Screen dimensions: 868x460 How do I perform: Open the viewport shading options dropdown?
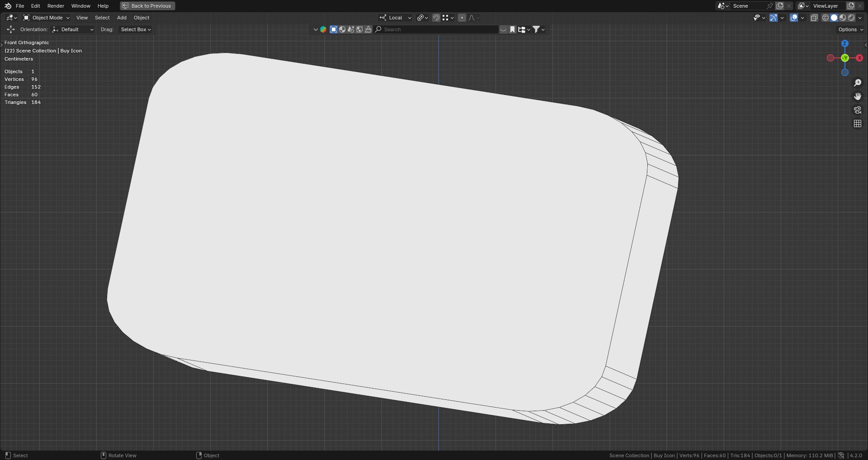tap(860, 18)
